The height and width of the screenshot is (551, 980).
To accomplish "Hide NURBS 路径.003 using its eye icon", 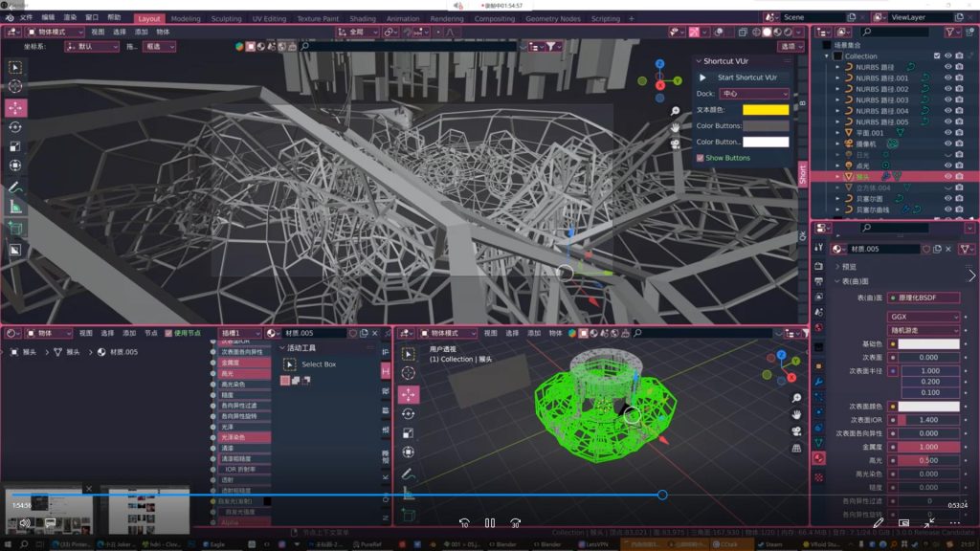I will pos(947,99).
